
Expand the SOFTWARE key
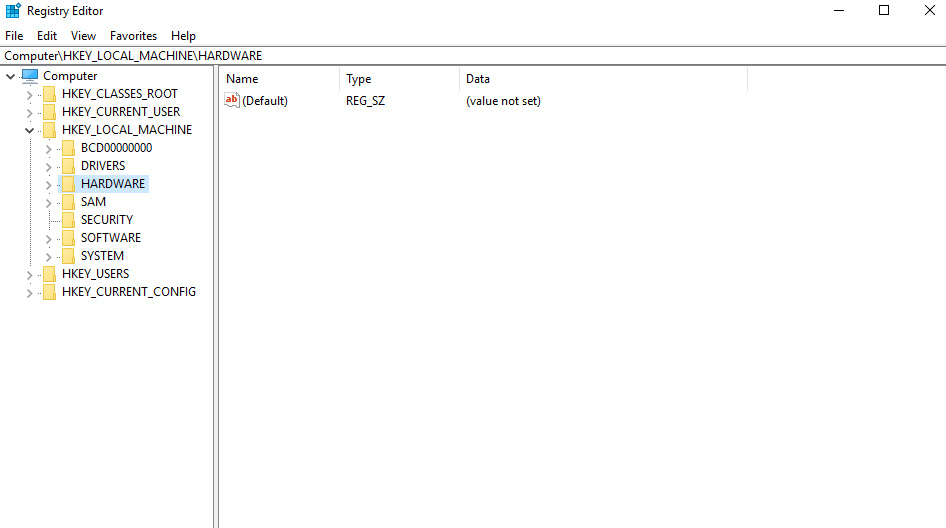(x=49, y=239)
